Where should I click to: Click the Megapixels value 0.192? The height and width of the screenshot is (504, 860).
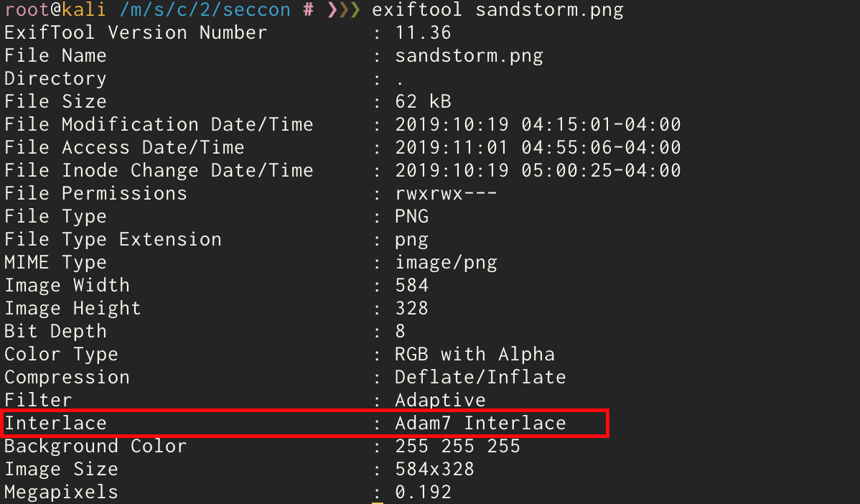423,492
